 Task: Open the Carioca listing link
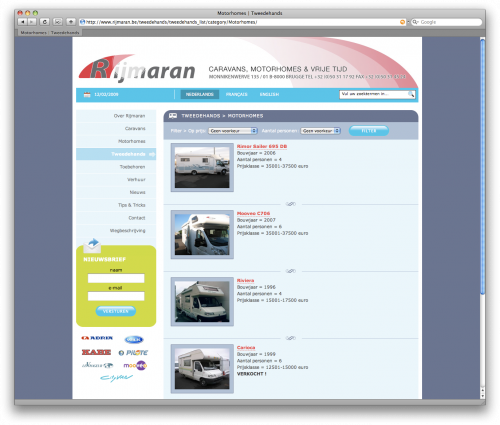click(246, 347)
